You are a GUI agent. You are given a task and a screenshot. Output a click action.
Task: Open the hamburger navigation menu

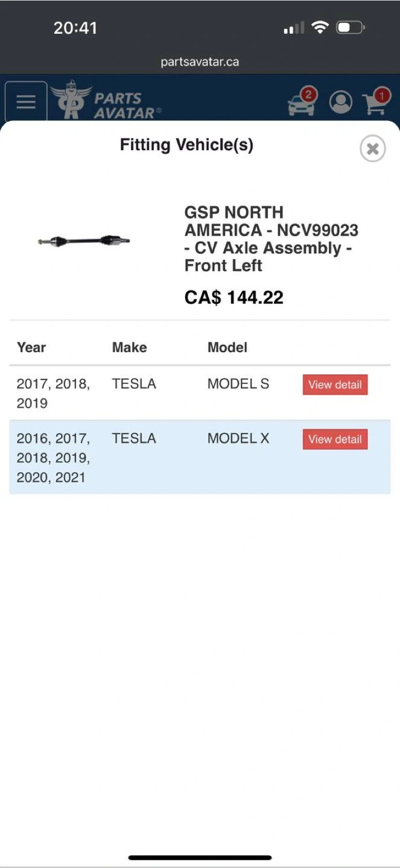tap(26, 102)
